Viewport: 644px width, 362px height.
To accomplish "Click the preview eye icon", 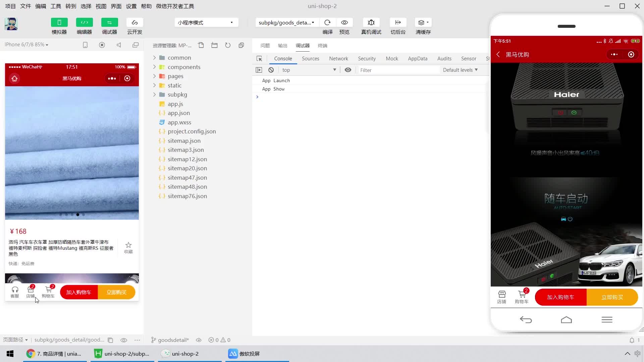I will point(344,22).
